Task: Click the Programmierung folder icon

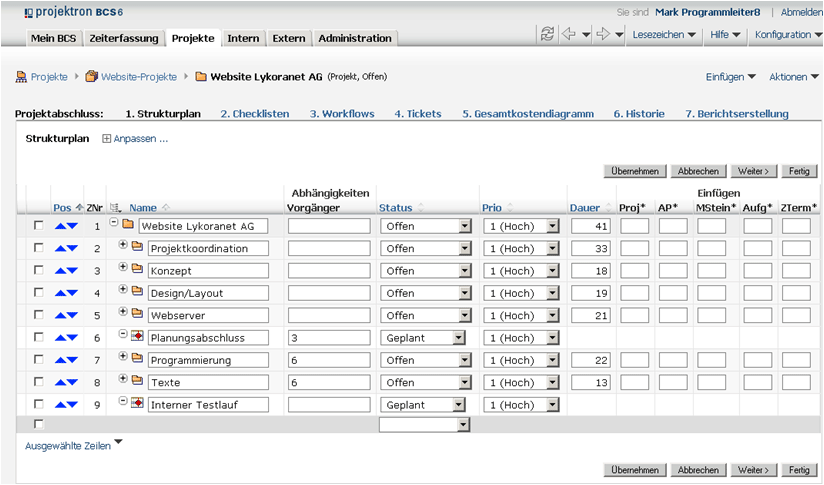Action: tap(137, 358)
